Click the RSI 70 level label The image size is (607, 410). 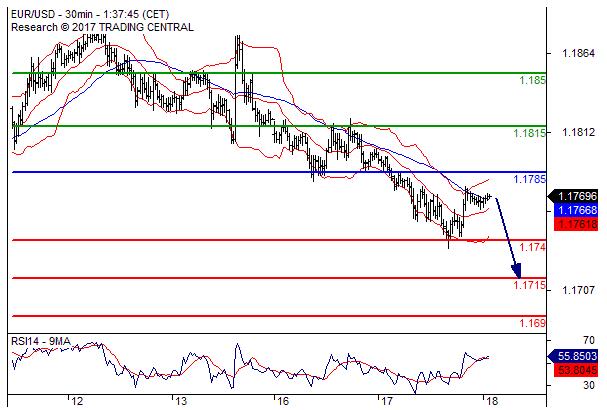589,340
